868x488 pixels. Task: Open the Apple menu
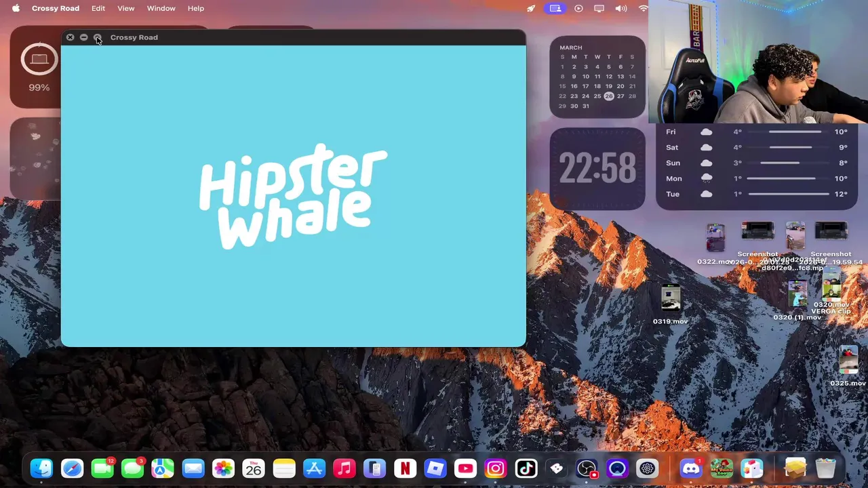pyautogui.click(x=16, y=8)
